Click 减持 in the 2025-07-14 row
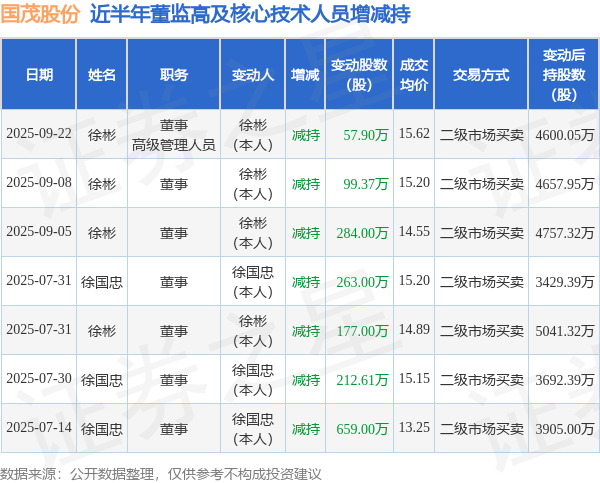 click(306, 429)
